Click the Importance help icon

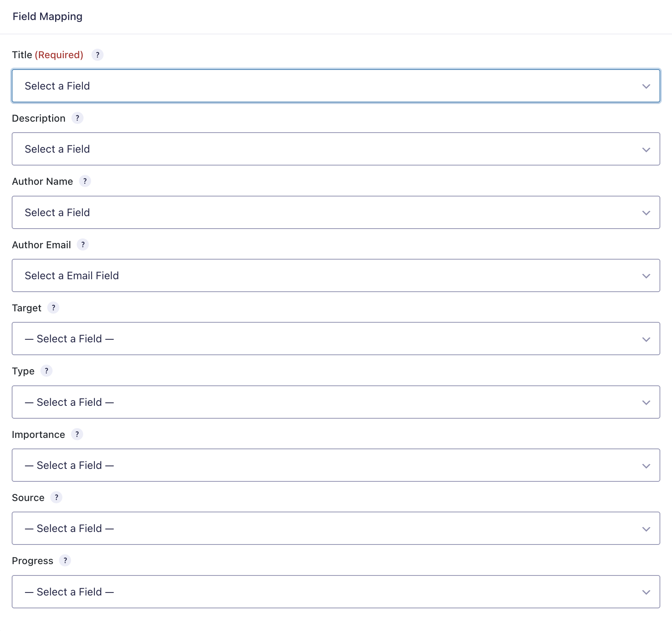click(x=77, y=434)
